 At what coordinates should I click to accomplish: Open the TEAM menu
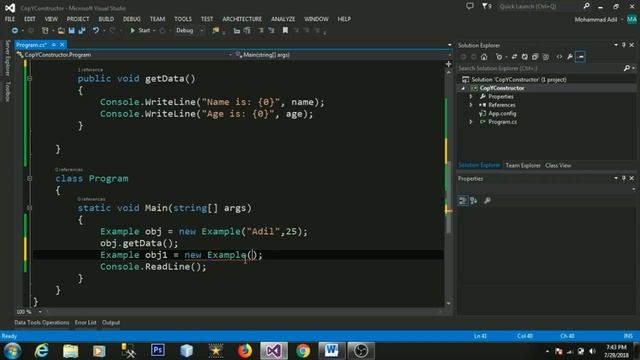[157, 19]
